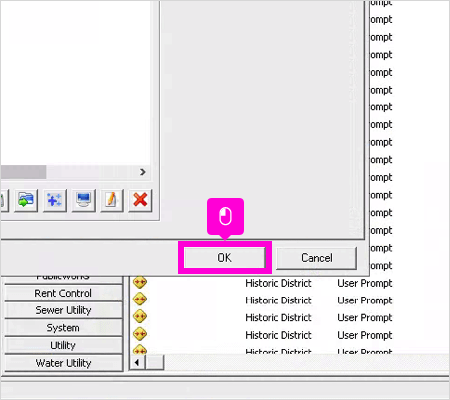This screenshot has height=400, width=450.
Task: Click the blue computer monitor icon
Action: coord(83,200)
